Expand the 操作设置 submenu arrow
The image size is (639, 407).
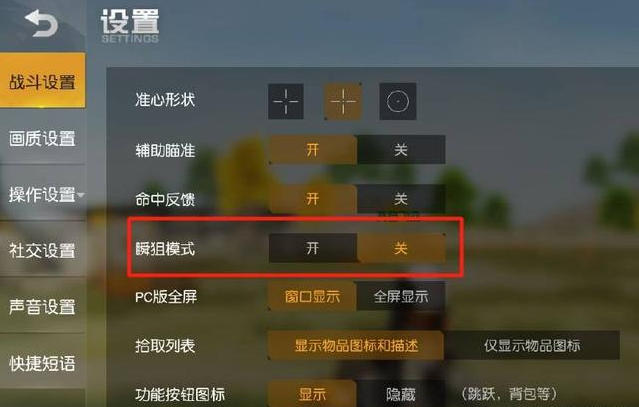coord(81,195)
